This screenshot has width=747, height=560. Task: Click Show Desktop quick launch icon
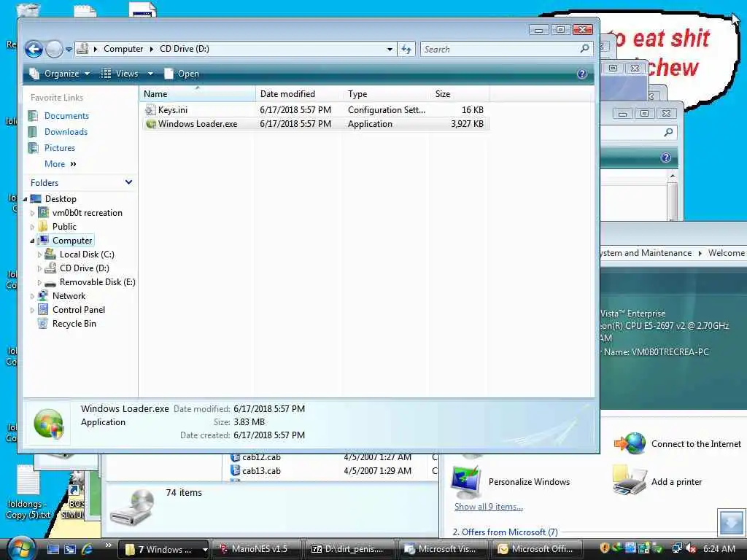coord(53,549)
